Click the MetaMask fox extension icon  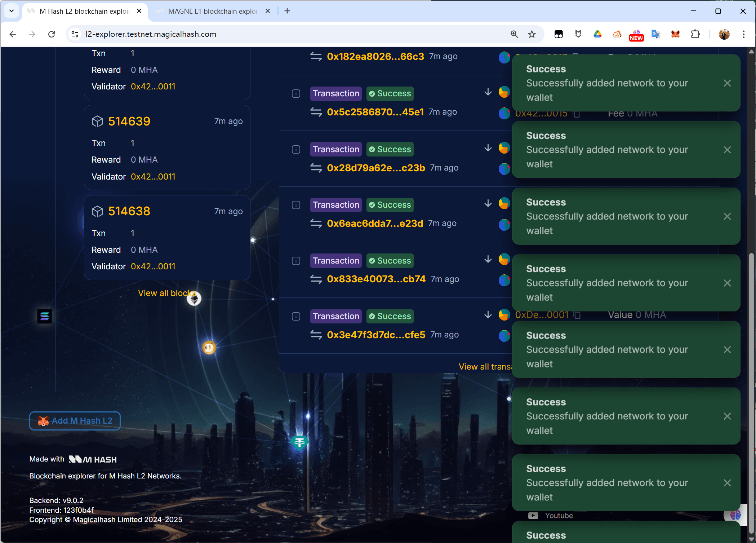(x=675, y=34)
